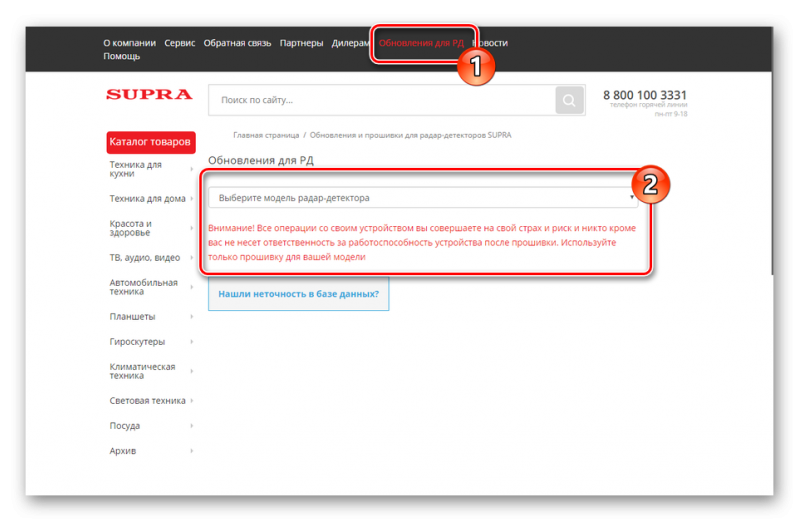This screenshot has width=800, height=522.
Task: Expand the Климатическая техника category arrow
Action: (x=192, y=371)
